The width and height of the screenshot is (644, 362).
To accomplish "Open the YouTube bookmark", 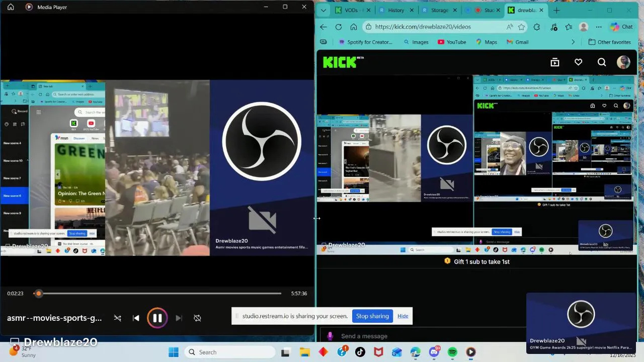I will [x=452, y=42].
